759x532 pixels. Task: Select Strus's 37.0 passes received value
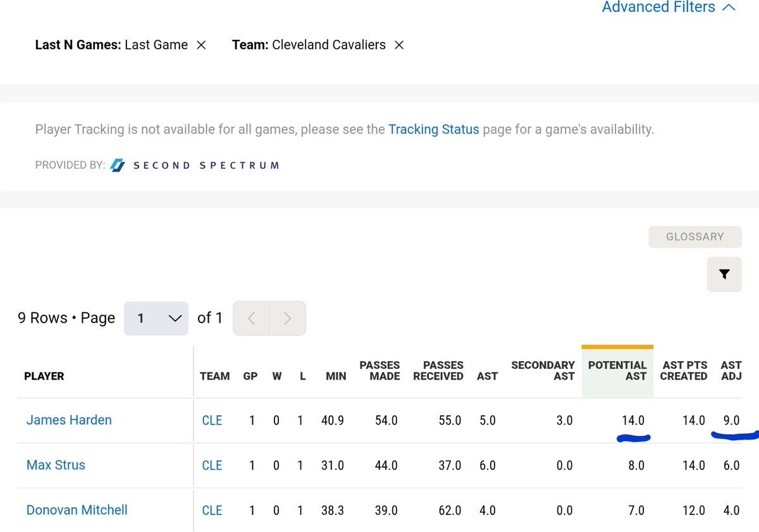click(450, 466)
